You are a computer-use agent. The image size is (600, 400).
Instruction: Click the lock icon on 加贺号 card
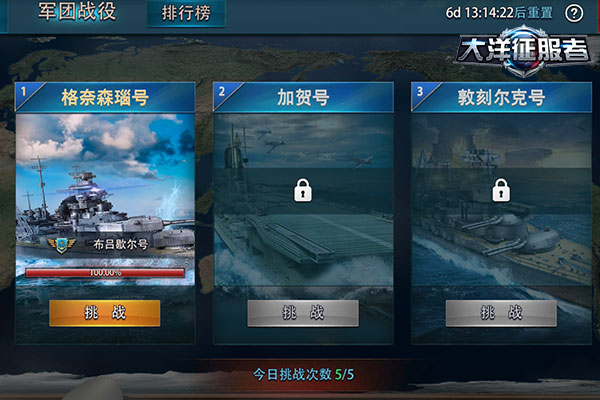[x=303, y=190]
